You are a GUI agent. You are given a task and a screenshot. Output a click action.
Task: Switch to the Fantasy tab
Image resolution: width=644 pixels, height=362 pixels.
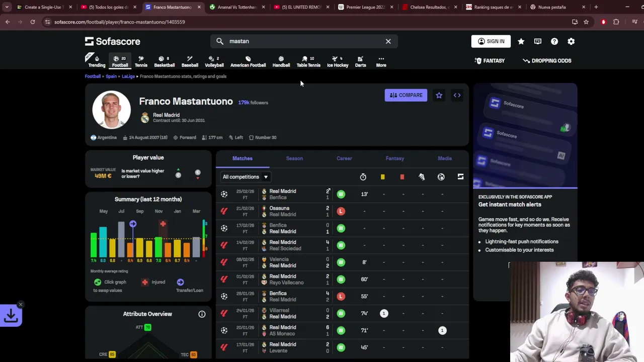pos(395,158)
